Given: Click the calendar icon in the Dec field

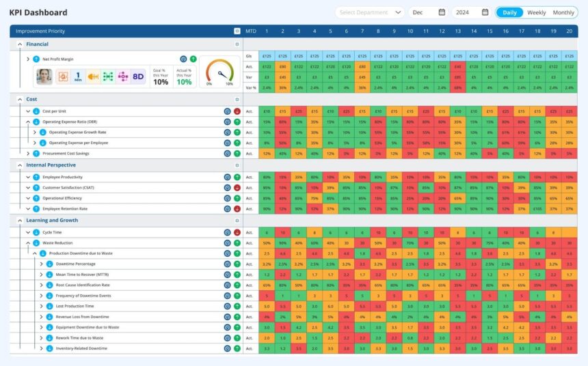Looking at the screenshot, I should (442, 12).
